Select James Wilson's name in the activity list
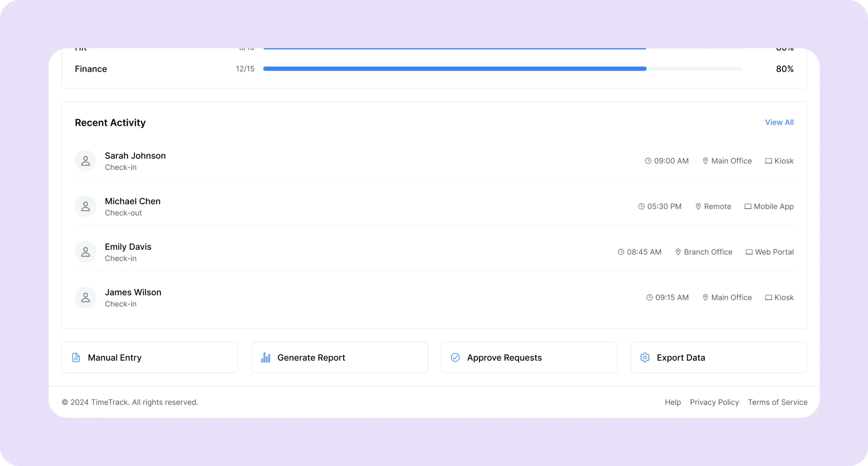868x466 pixels. coord(133,292)
